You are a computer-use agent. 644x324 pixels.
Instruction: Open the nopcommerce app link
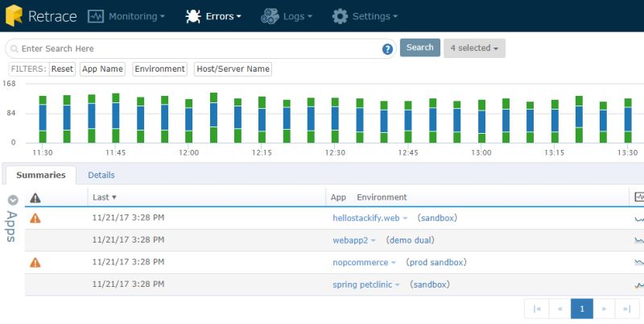360,262
